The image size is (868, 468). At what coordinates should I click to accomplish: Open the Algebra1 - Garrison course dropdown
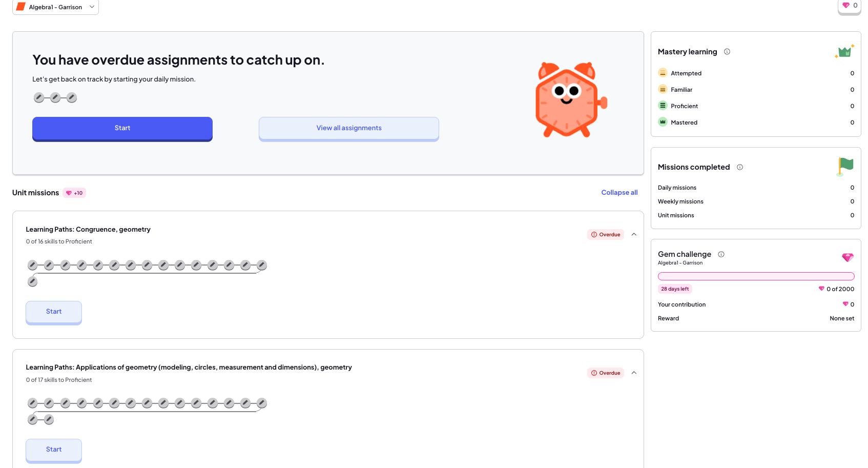(55, 7)
